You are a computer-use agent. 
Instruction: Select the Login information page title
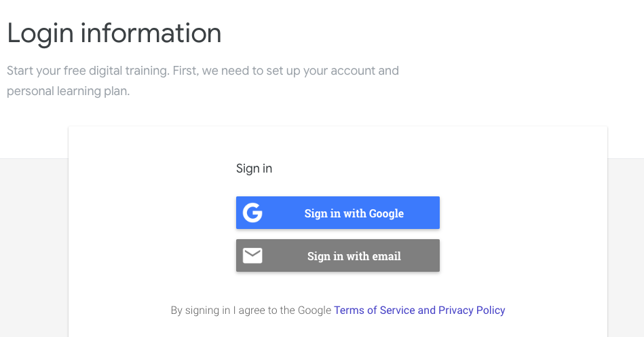click(114, 33)
